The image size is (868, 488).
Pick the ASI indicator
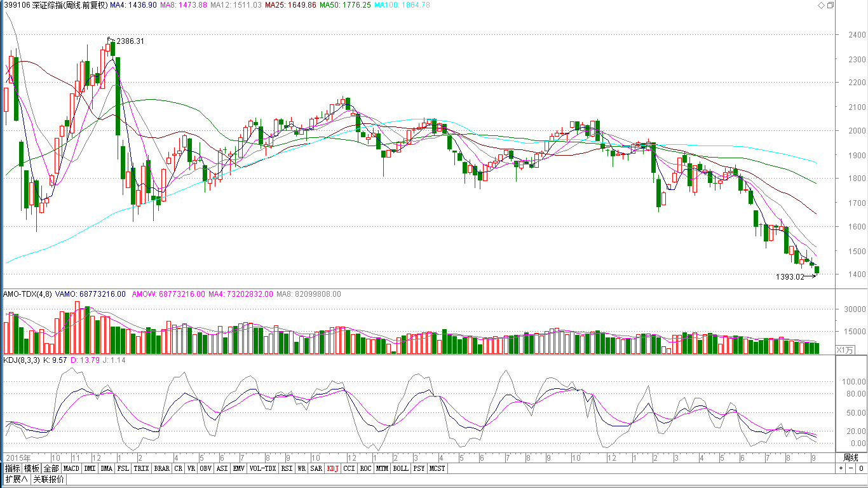point(222,468)
